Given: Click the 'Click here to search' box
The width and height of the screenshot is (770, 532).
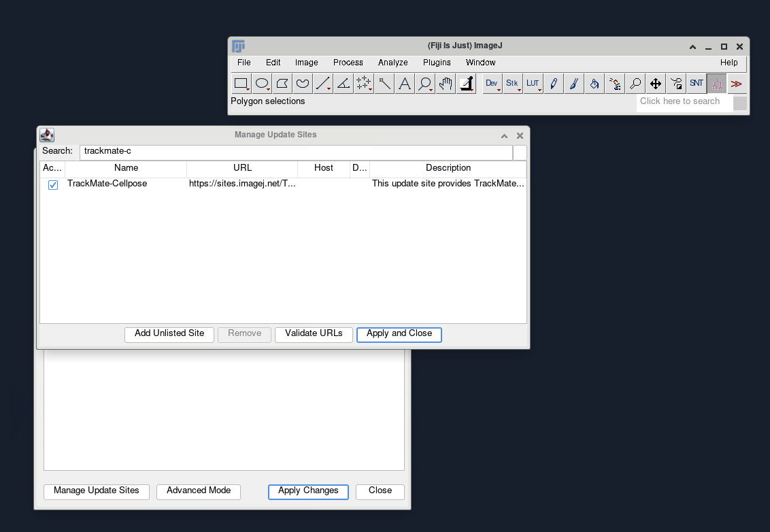Looking at the screenshot, I should point(684,101).
